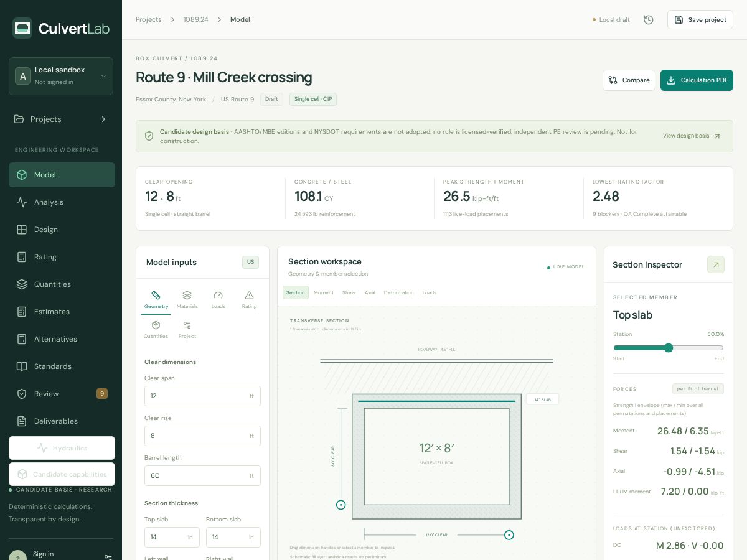Screen dimensions: 747x560
Task: Click the Local draft status indicator
Action: (611, 19)
